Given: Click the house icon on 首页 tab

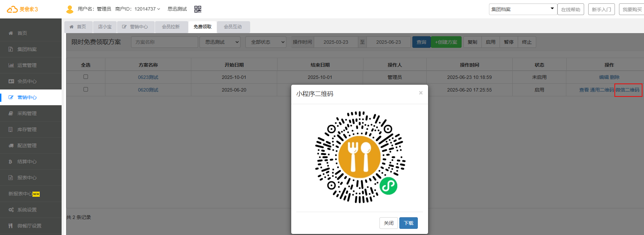Looking at the screenshot, I should pyautogui.click(x=72, y=27).
